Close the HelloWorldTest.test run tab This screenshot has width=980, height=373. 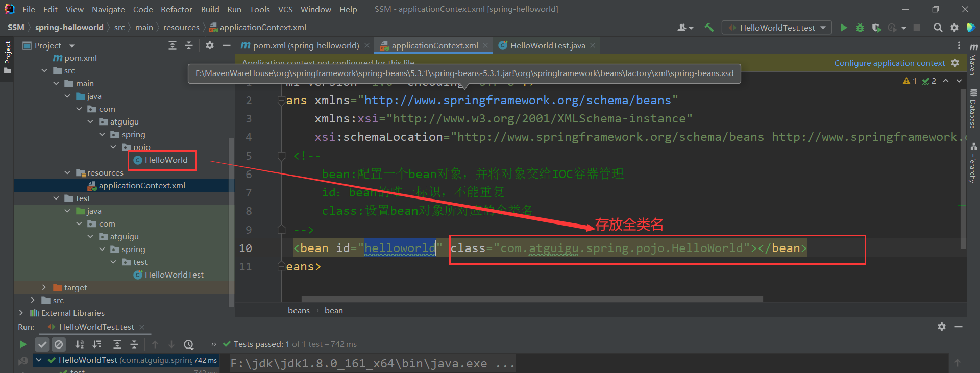(142, 327)
